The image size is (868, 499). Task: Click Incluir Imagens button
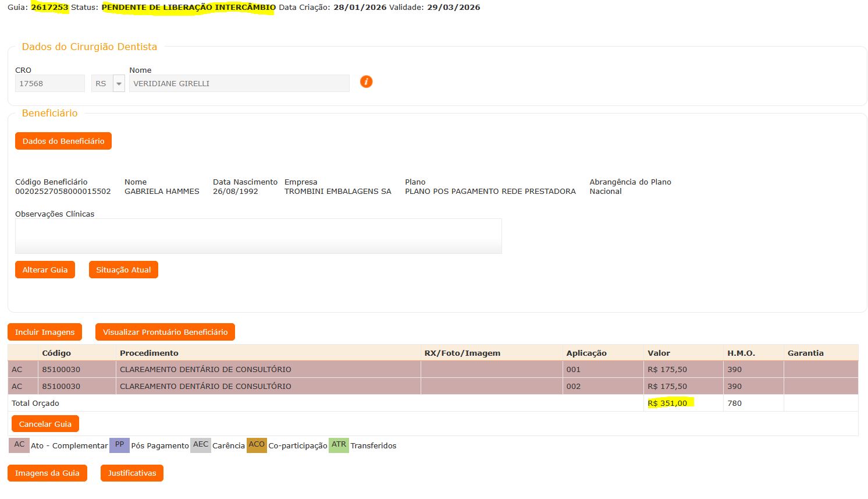click(x=45, y=332)
